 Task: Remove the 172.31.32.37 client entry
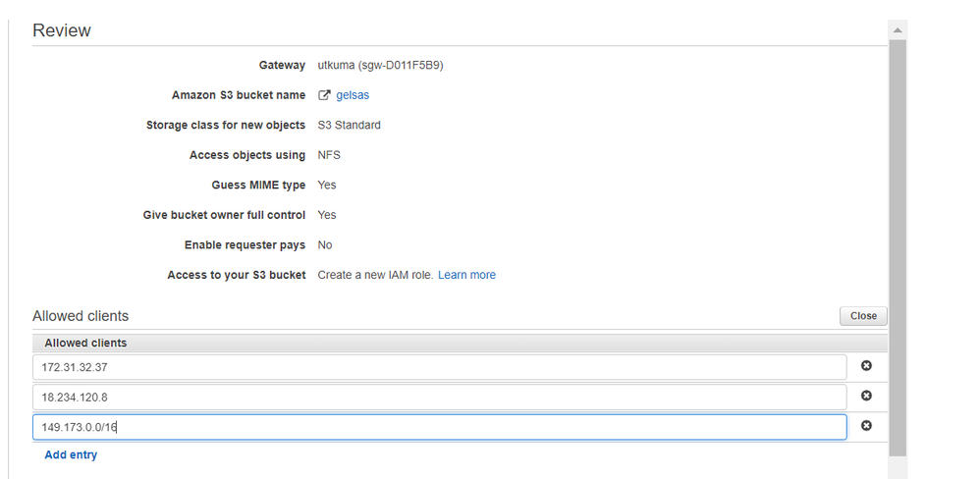coord(866,366)
